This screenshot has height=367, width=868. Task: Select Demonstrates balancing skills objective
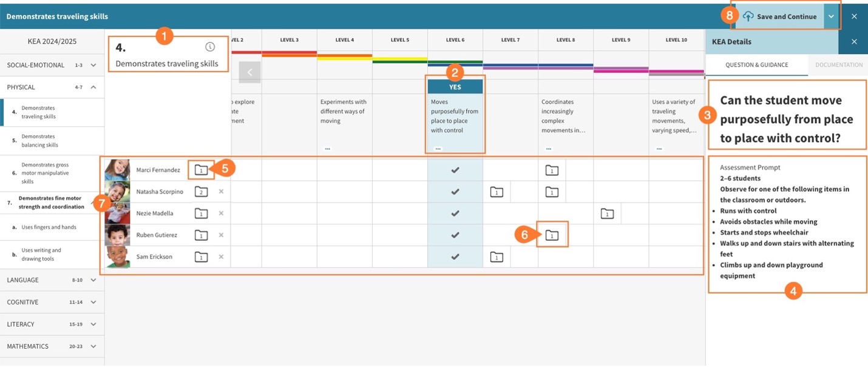[38, 141]
